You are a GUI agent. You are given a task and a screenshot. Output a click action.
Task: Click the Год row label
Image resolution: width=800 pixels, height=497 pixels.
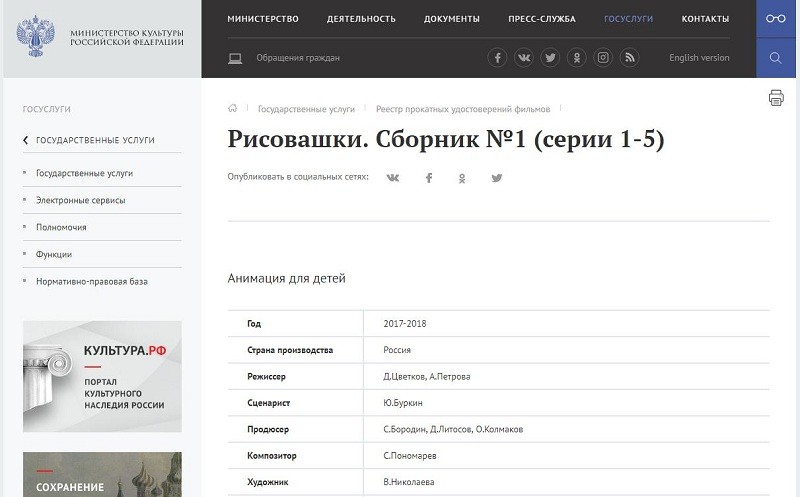[254, 324]
